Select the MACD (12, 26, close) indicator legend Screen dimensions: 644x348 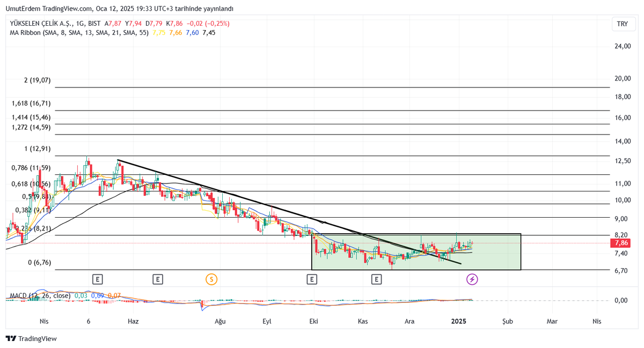(40, 295)
